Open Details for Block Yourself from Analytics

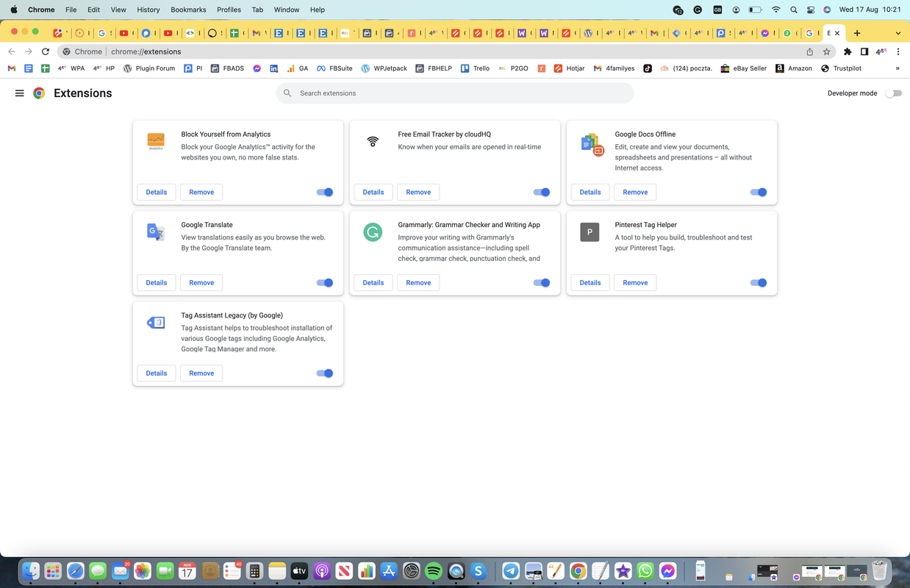pyautogui.click(x=157, y=192)
